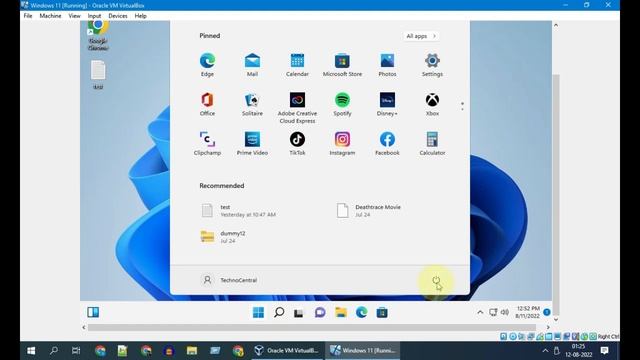Open Clipchamp video editor

pos(207,143)
